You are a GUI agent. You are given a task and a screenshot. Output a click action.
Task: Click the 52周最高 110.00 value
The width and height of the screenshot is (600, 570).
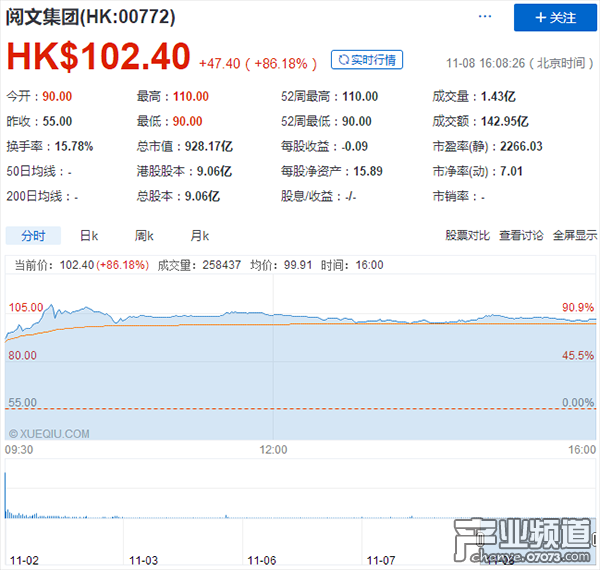click(360, 96)
